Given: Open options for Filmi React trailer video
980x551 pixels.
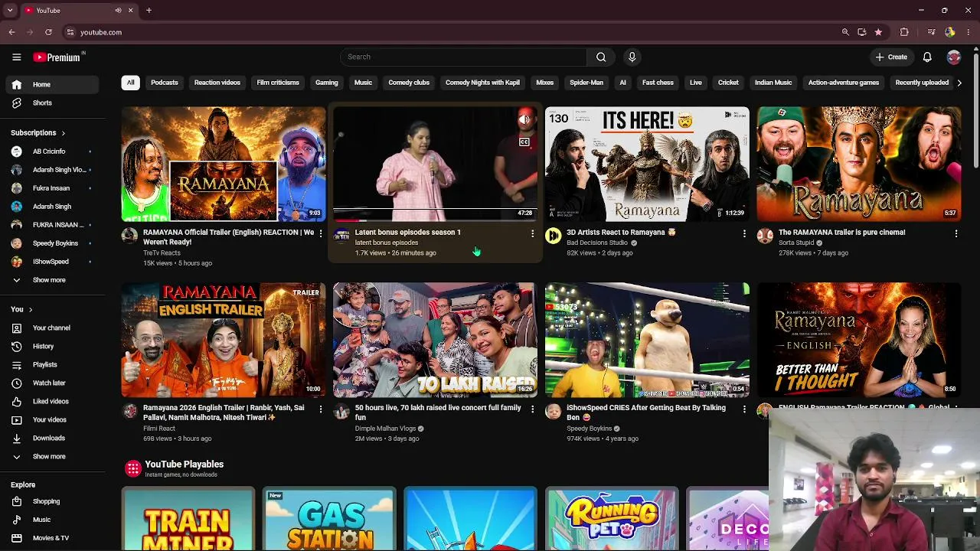Looking at the screenshot, I should (x=321, y=409).
